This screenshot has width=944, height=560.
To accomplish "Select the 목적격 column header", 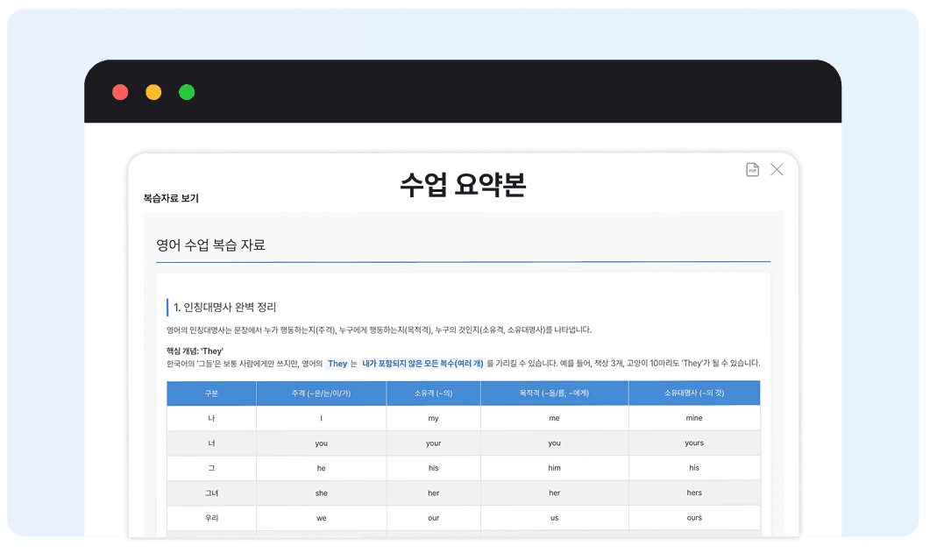I will tap(554, 393).
